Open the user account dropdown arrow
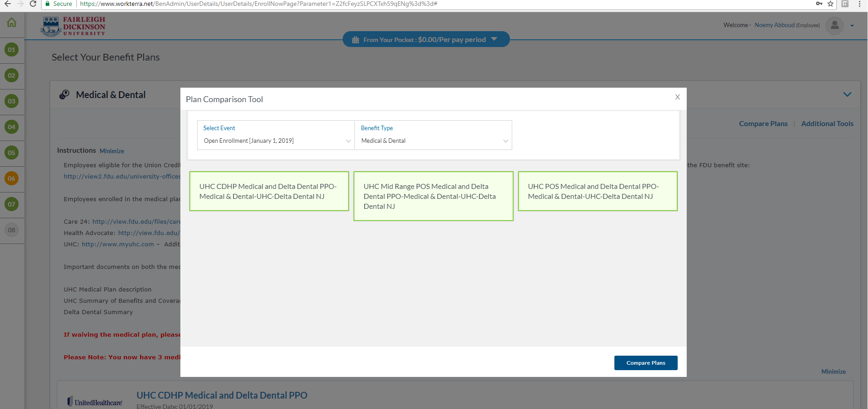Image resolution: width=868 pixels, height=409 pixels. 852,26
